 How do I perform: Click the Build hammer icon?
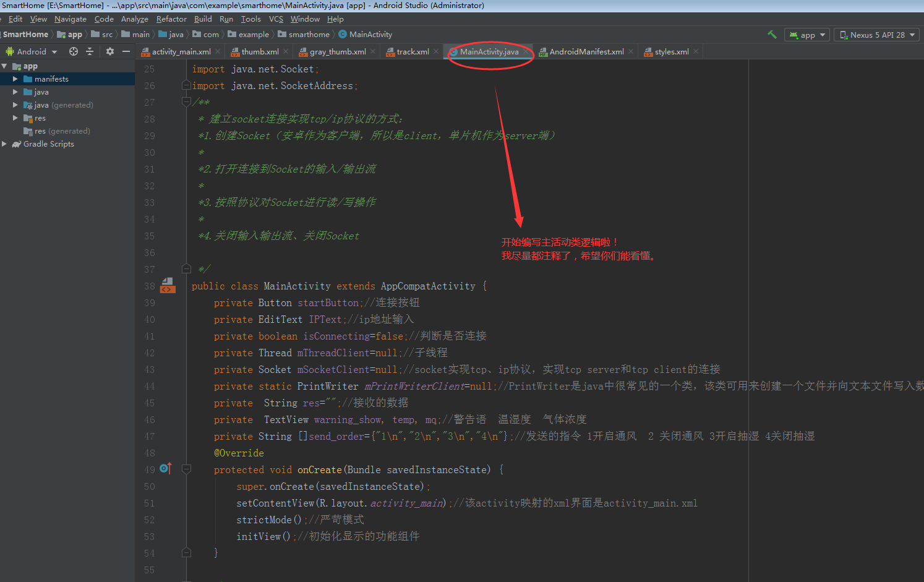click(772, 35)
